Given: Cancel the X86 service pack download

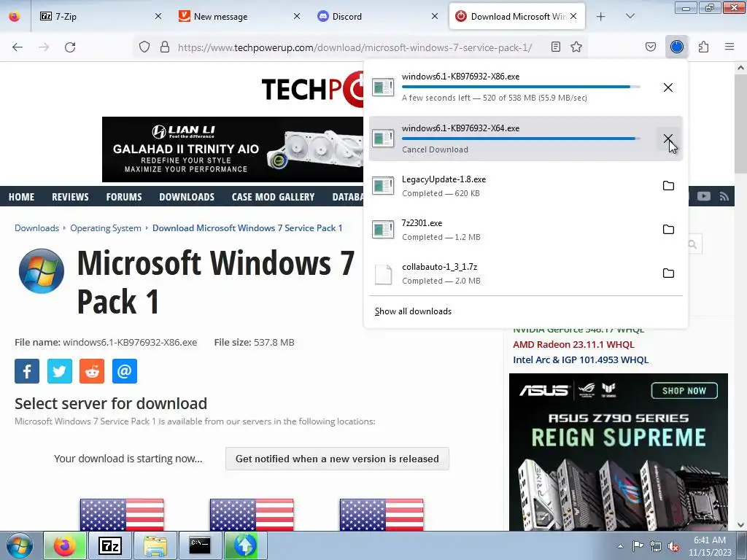Looking at the screenshot, I should tap(668, 87).
